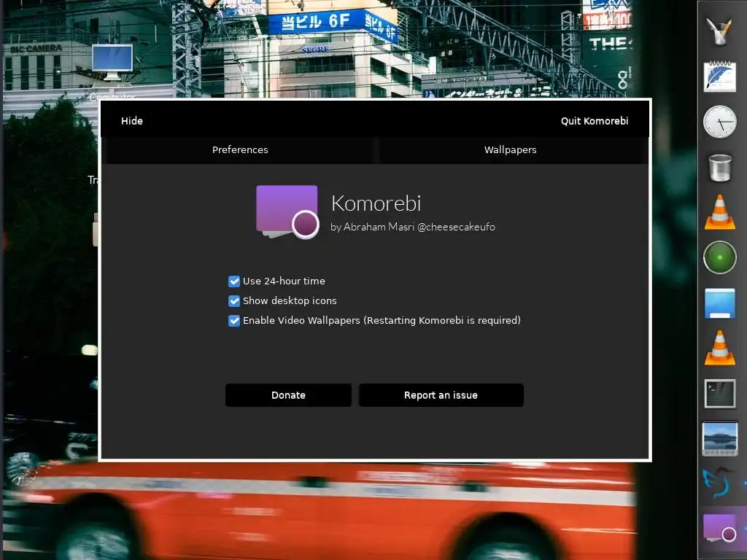
Task: Launch the VLC cone directly above the terminal
Action: pyautogui.click(x=720, y=348)
